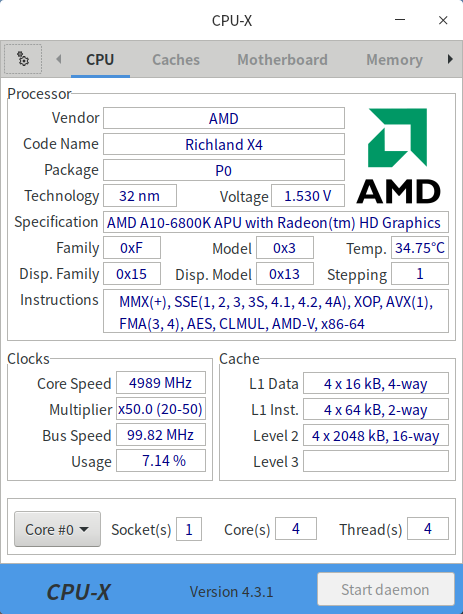Click the Instructions list text
The width and height of the screenshot is (463, 614).
[276, 311]
